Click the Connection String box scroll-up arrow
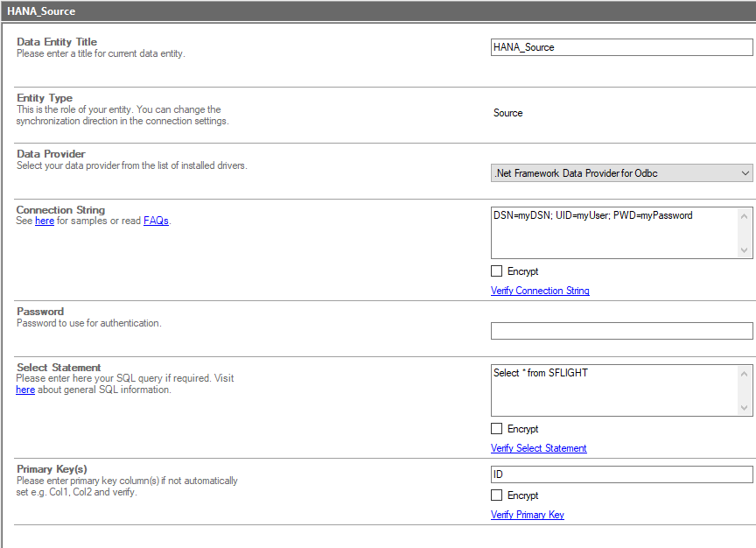The height and width of the screenshot is (548, 756). [745, 215]
